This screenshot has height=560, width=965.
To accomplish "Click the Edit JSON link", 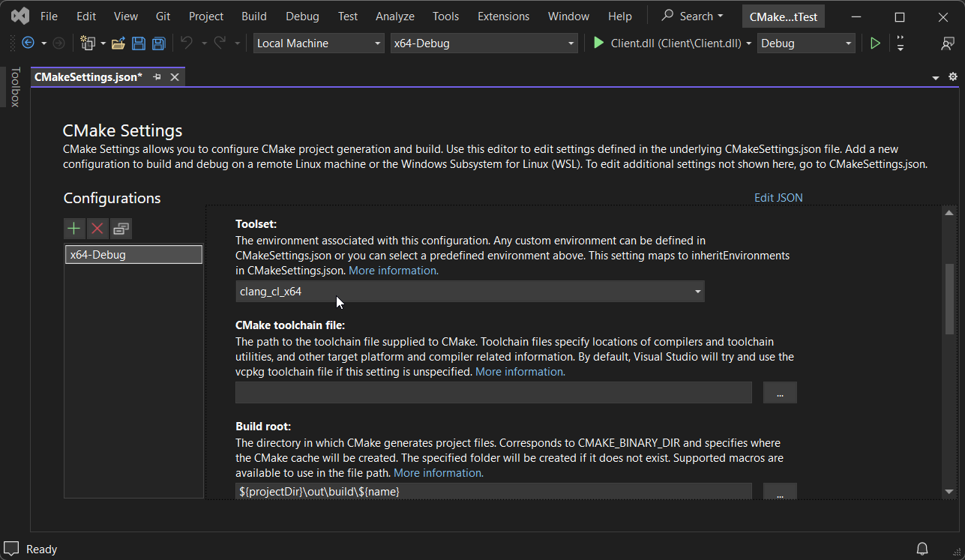I will click(778, 198).
